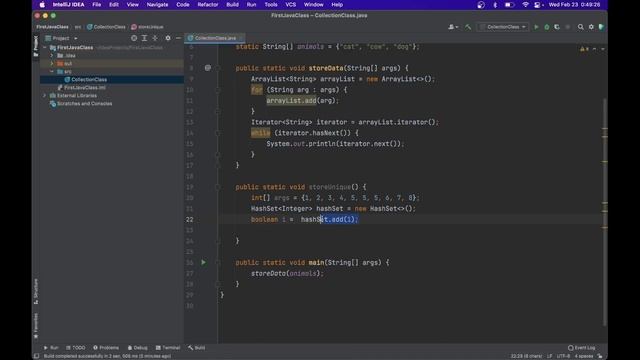Toggle the Structure tool window side button

click(x=36, y=291)
